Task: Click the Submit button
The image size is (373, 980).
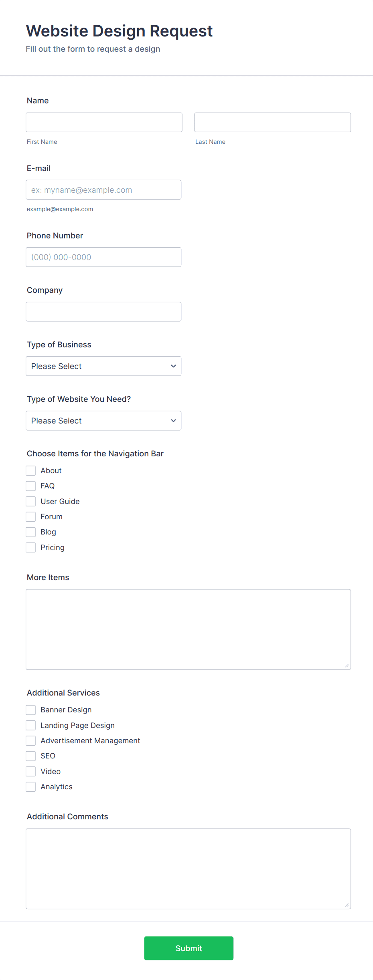Action: coord(189,948)
